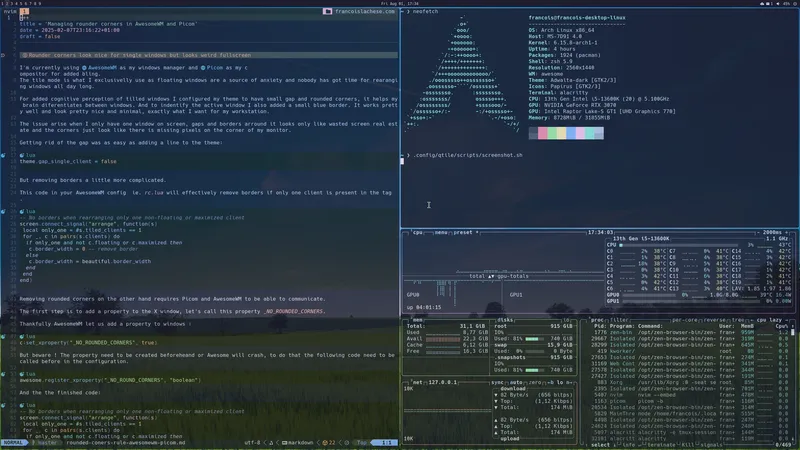Click the .config/qtile/scripts/screenshot.sh command line
The width and height of the screenshot is (800, 450).
(467, 155)
